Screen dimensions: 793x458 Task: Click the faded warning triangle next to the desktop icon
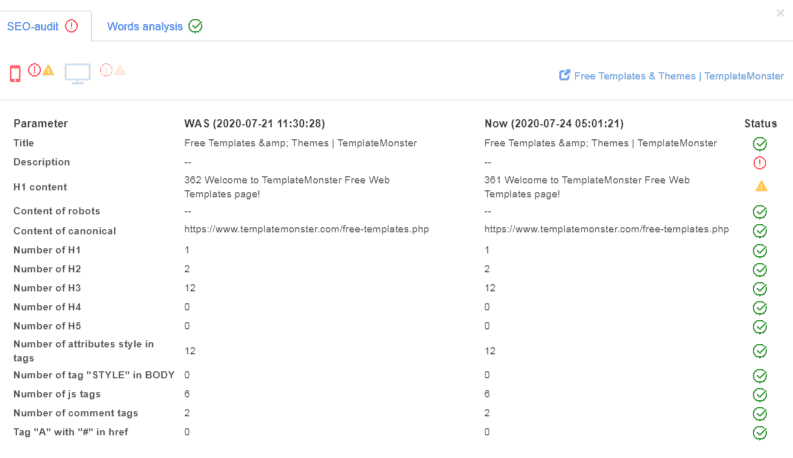click(120, 70)
